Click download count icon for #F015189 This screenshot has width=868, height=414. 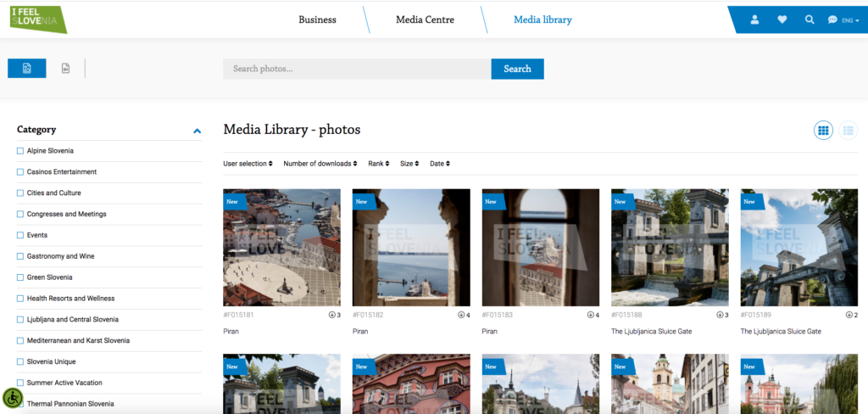849,315
